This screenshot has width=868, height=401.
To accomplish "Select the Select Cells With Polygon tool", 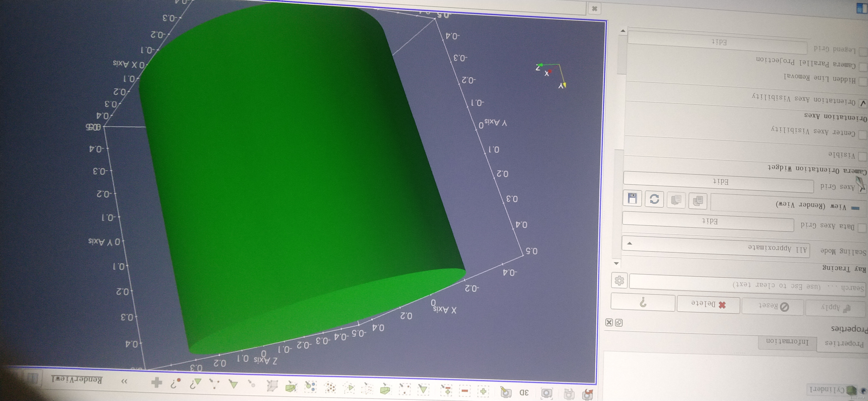I will coord(349,388).
